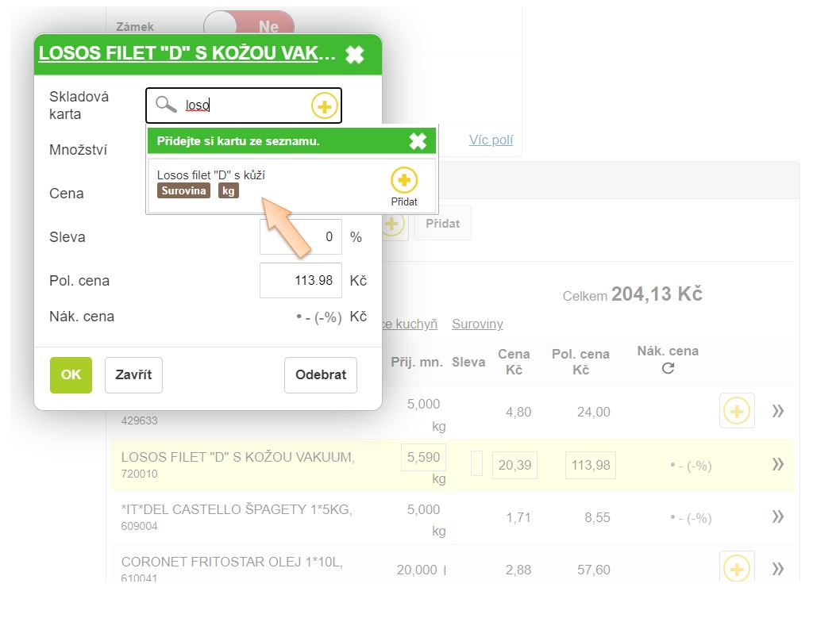The image size is (840, 618).
Task: Expand the CORONET FRITOSTAR OLEJ row chevron
Action: [x=778, y=568]
